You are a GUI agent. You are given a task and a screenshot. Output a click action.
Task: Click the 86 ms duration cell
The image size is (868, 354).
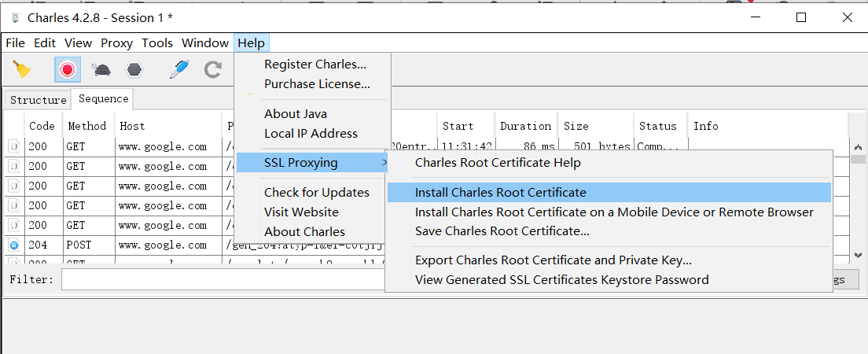click(525, 147)
